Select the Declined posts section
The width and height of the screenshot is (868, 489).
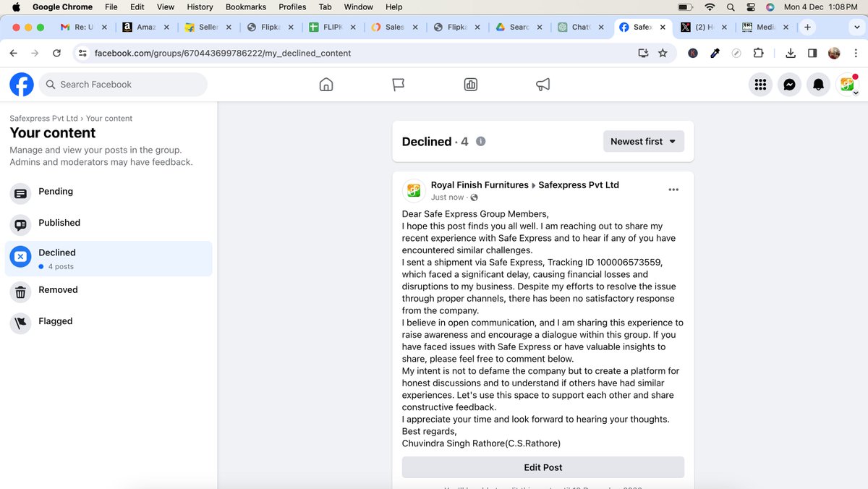point(109,258)
